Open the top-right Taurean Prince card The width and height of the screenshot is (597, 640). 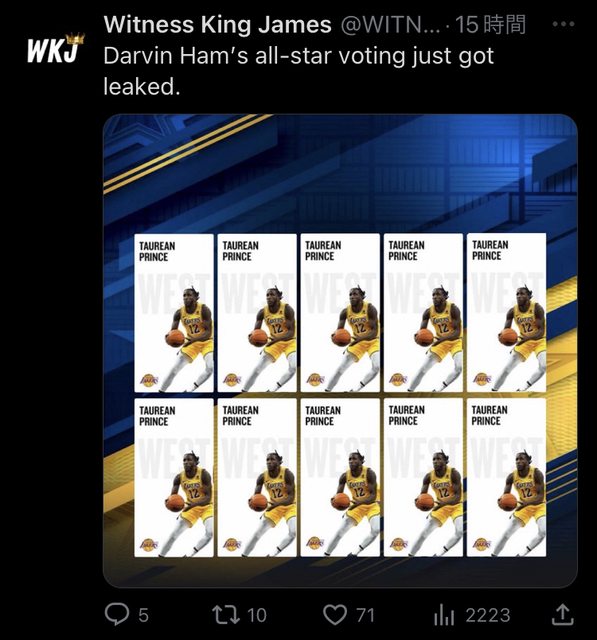click(506, 312)
